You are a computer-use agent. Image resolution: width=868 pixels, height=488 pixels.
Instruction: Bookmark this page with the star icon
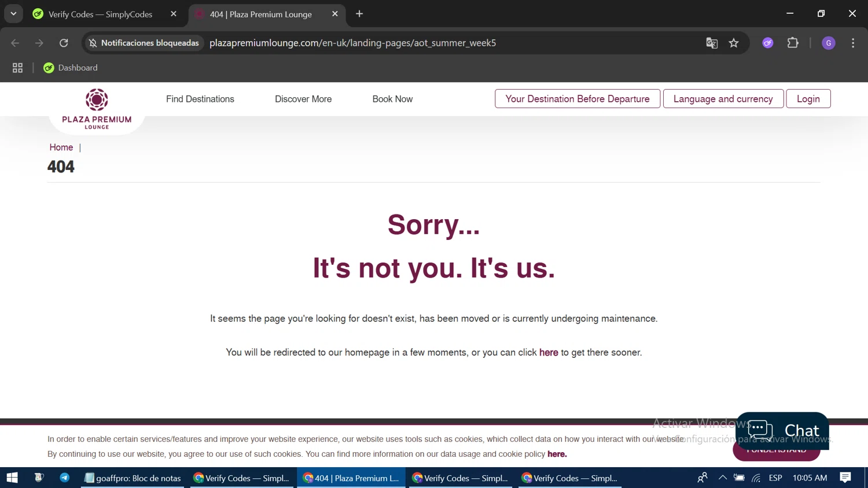tap(734, 43)
